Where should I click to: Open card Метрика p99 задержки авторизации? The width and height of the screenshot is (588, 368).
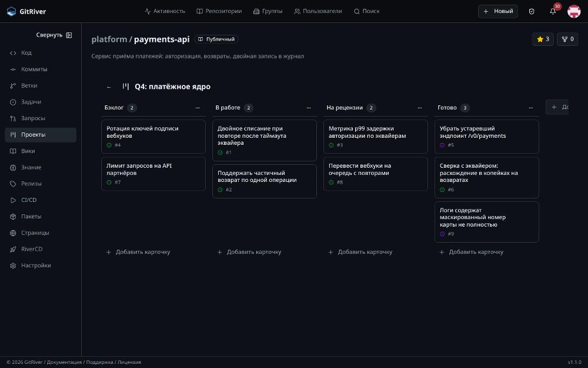coord(375,137)
